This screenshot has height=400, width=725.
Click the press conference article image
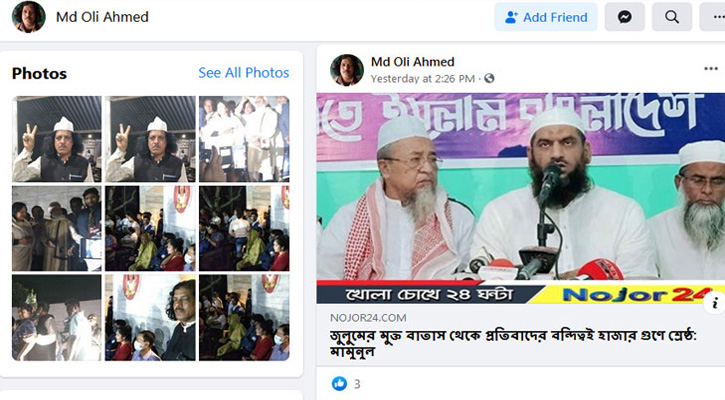point(521,198)
